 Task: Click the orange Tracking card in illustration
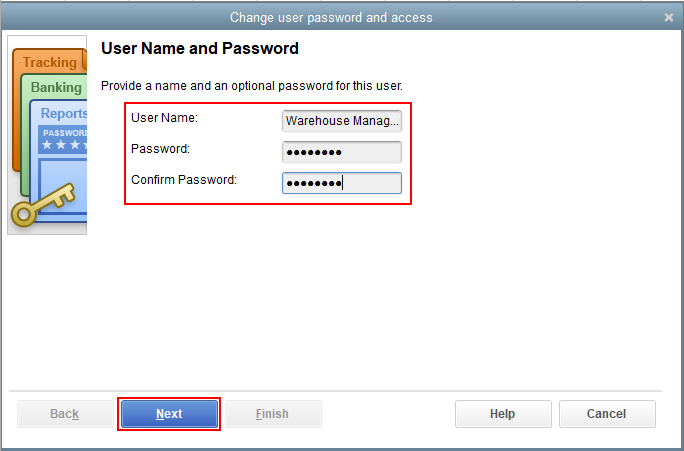48,62
